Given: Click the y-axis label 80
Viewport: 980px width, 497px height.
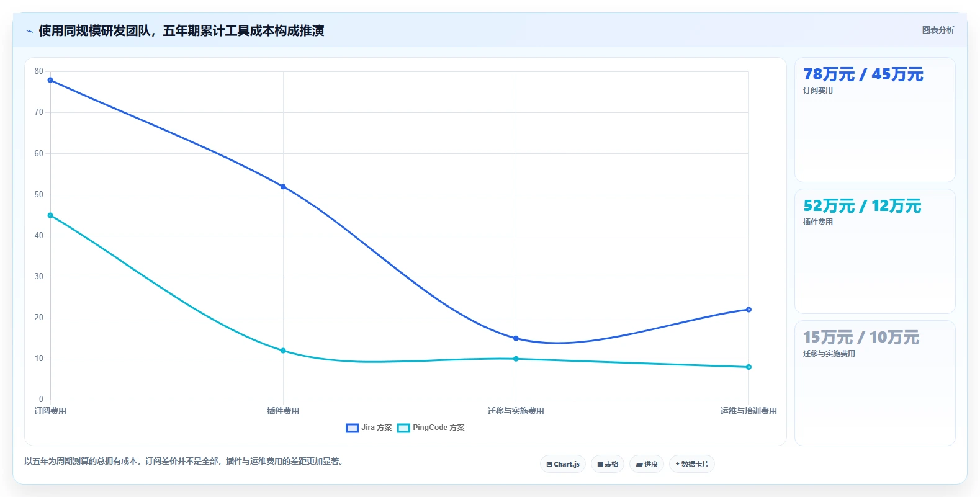Looking at the screenshot, I should coord(39,71).
